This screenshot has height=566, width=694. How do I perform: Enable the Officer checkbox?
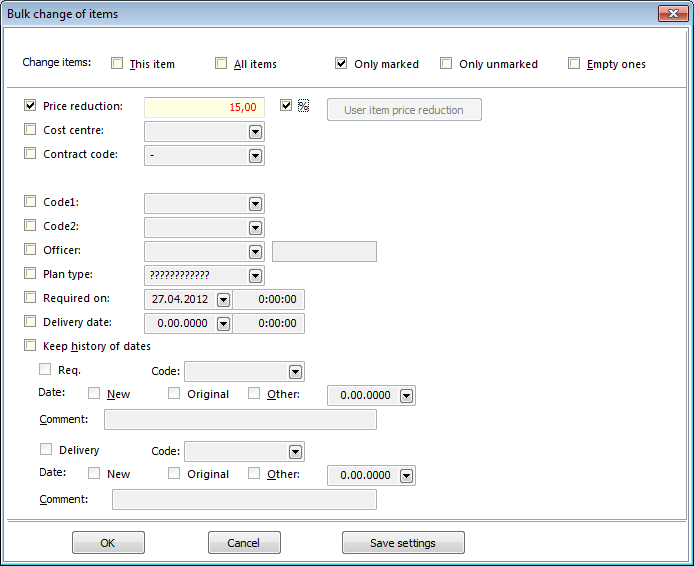(30, 249)
